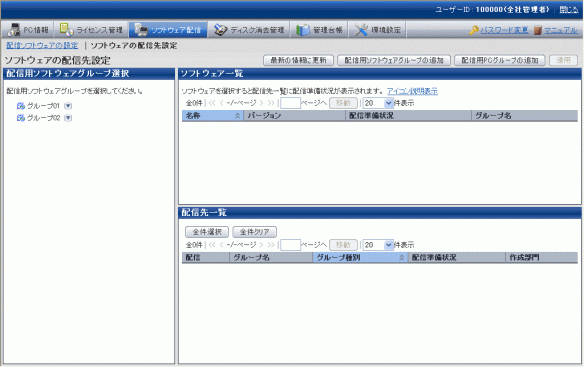Click the manual book icon
Image resolution: width=584 pixels, height=367 pixels.
pos(537,30)
